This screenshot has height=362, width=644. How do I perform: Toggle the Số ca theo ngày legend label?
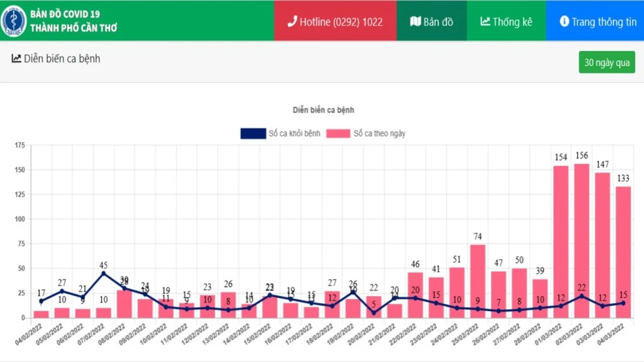pos(379,133)
